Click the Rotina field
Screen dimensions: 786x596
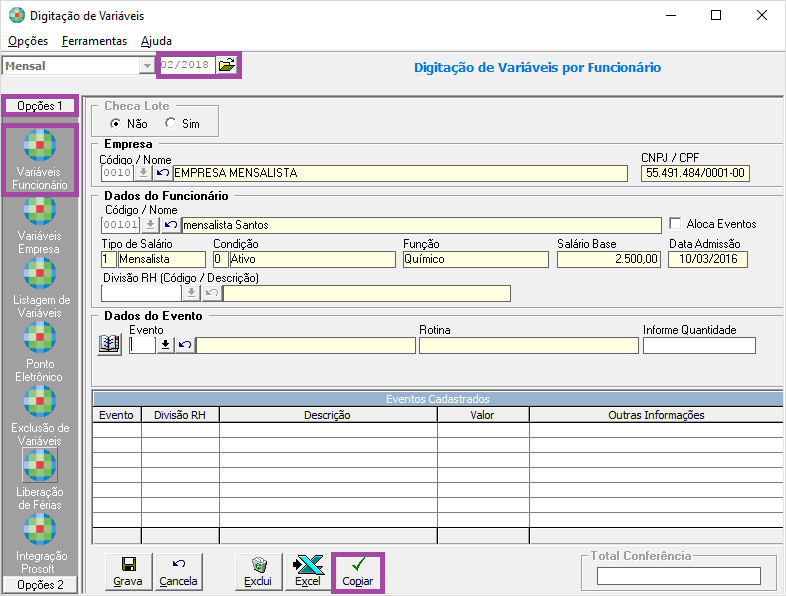[529, 345]
